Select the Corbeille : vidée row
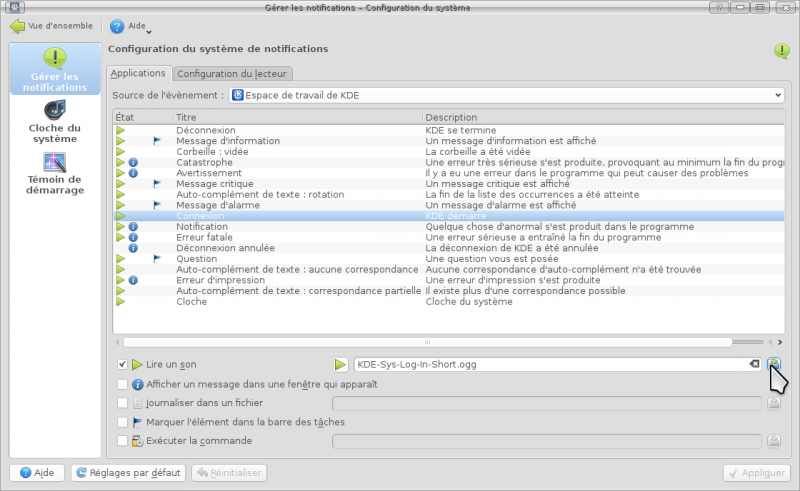Viewport: 800px width, 491px height. click(x=448, y=152)
